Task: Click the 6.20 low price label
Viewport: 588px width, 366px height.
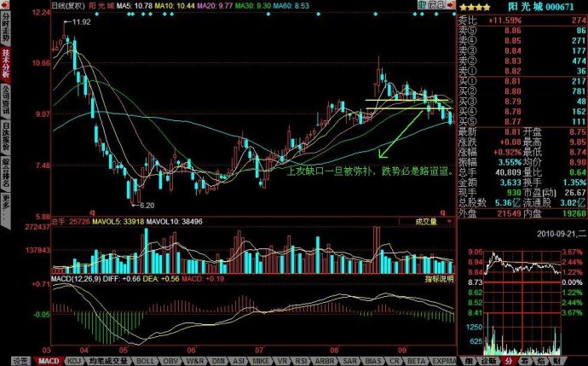Action: point(147,206)
